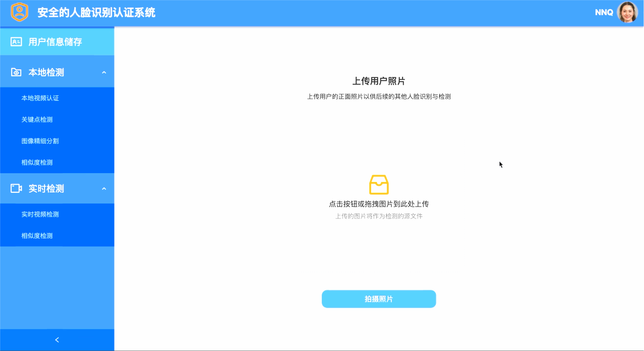Click the 拍摄照片 button
Viewport: 644px width, 351px height.
click(x=379, y=299)
